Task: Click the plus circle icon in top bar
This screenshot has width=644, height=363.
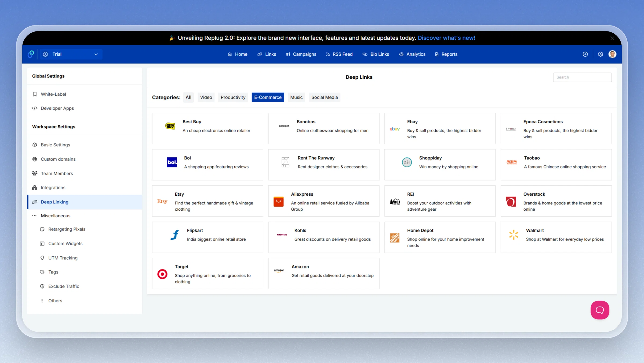Action: [x=585, y=54]
